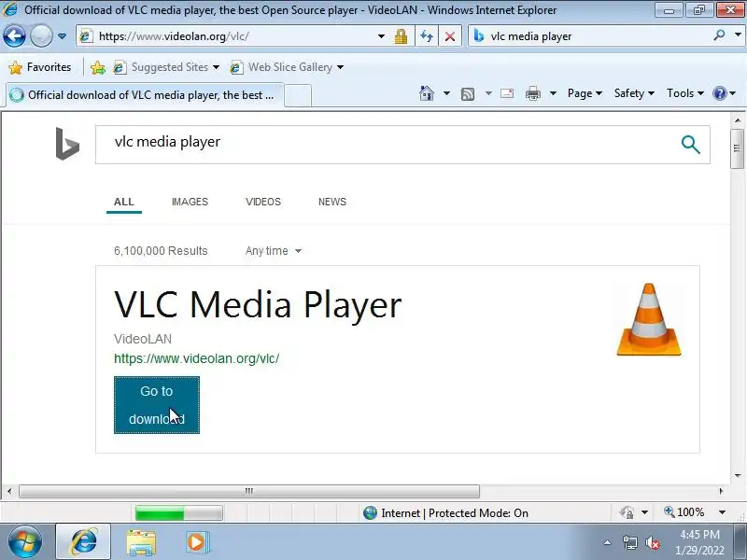Switch to the NEWS tab

[x=332, y=202]
